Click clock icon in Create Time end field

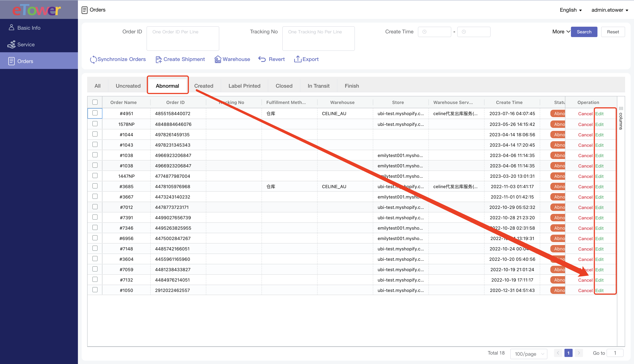pos(464,32)
